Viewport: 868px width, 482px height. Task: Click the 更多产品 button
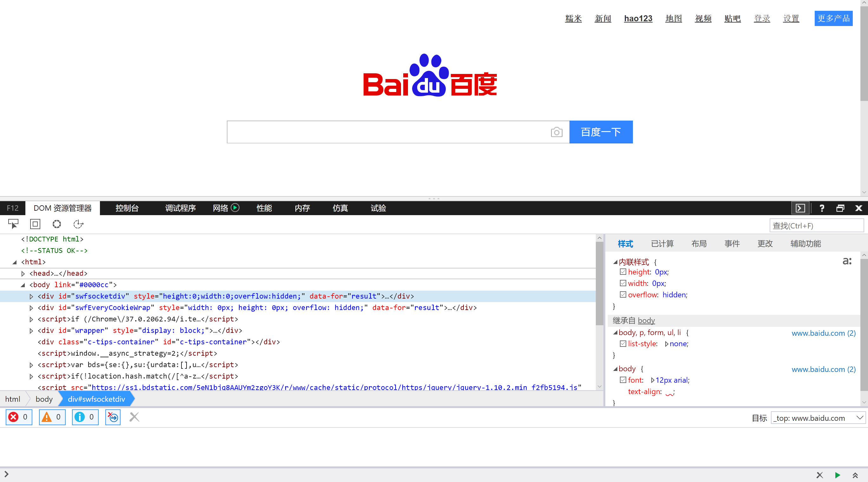tap(833, 18)
